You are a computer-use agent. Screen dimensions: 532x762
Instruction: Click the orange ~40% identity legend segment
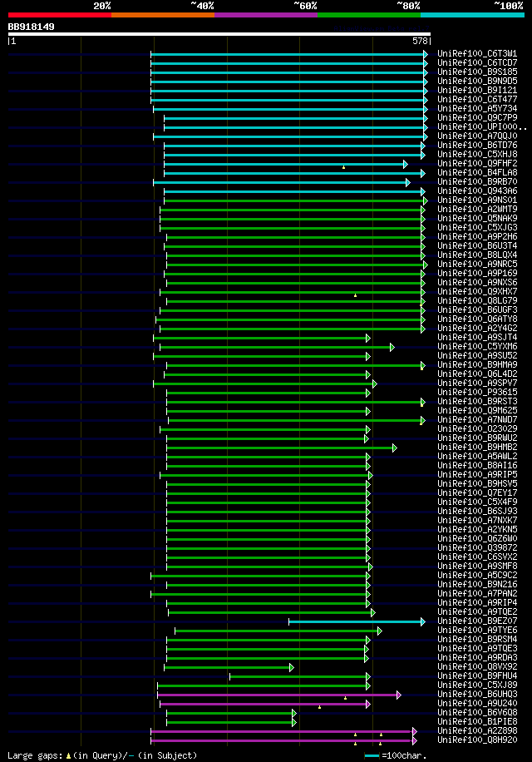(163, 15)
